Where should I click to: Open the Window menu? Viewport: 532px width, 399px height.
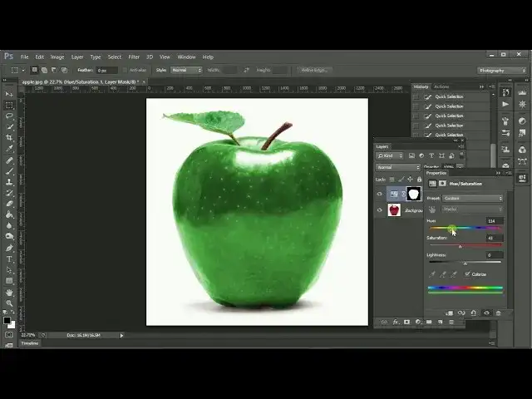click(186, 57)
